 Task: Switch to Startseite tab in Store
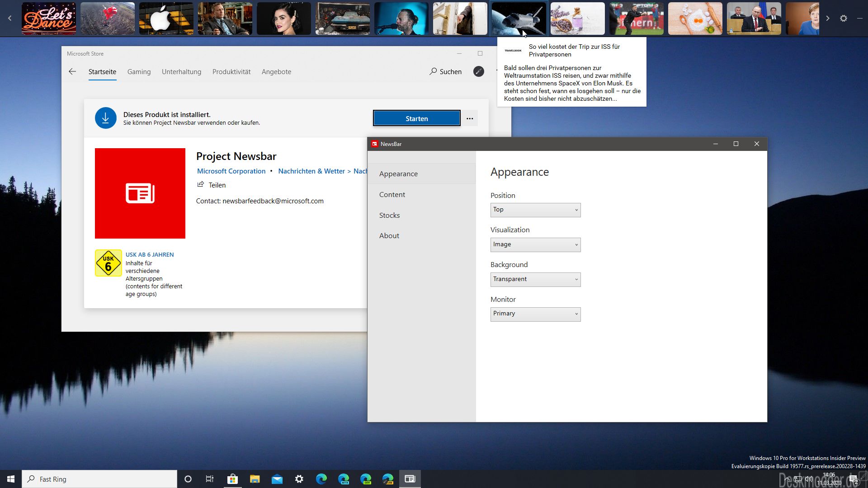click(102, 72)
